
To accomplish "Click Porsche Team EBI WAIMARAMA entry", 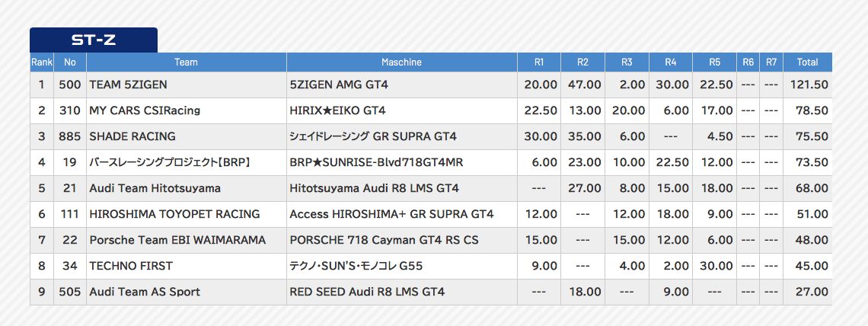I will (177, 240).
